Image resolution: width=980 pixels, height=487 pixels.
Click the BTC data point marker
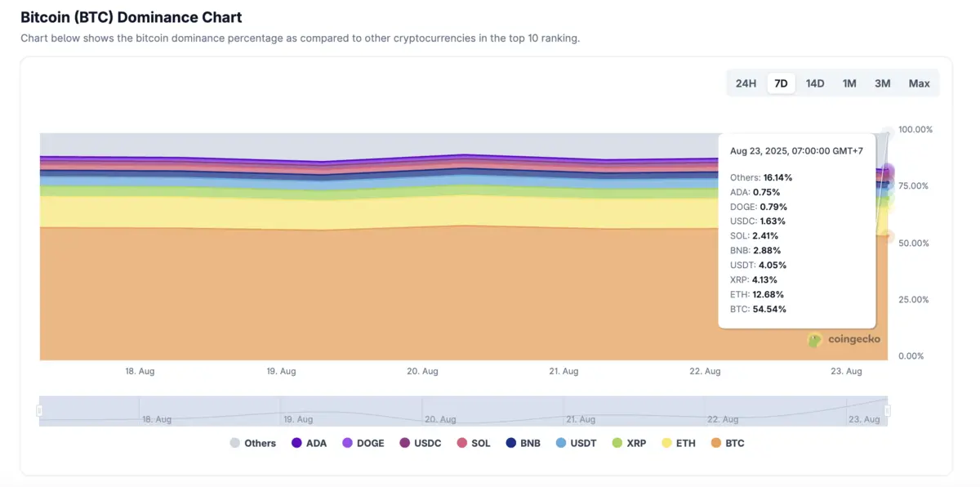tap(888, 236)
